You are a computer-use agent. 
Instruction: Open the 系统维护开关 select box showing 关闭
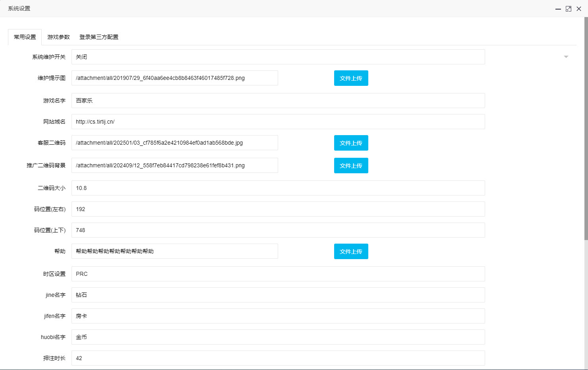[278, 57]
